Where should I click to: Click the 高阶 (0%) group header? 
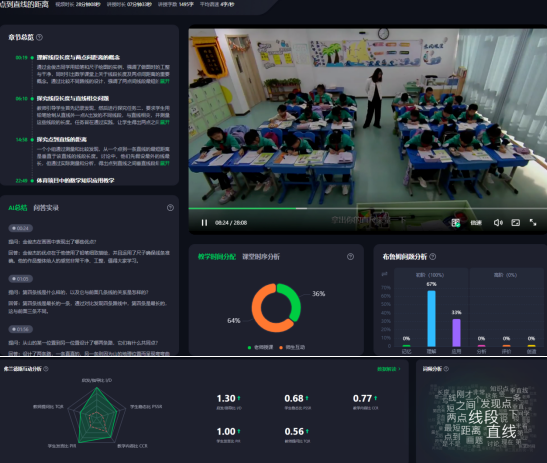pyautogui.click(x=505, y=275)
